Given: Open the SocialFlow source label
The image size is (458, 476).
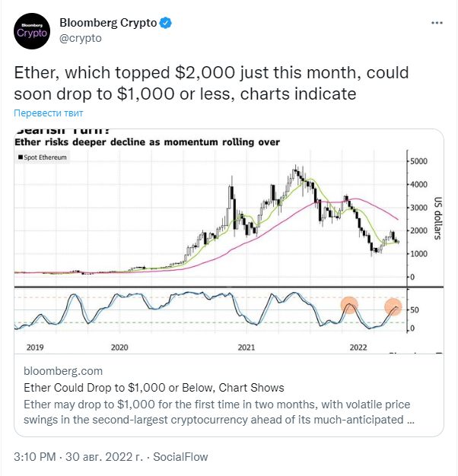Looking at the screenshot, I should tap(180, 456).
